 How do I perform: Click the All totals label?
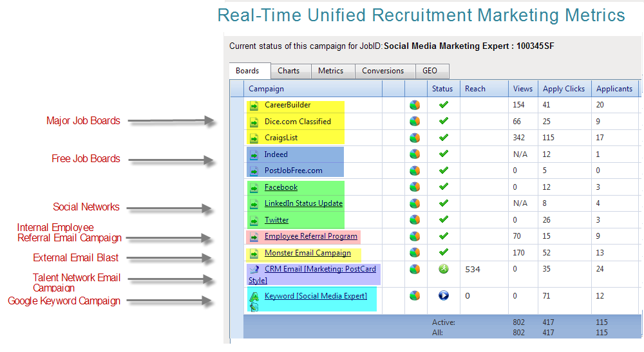coord(437,333)
